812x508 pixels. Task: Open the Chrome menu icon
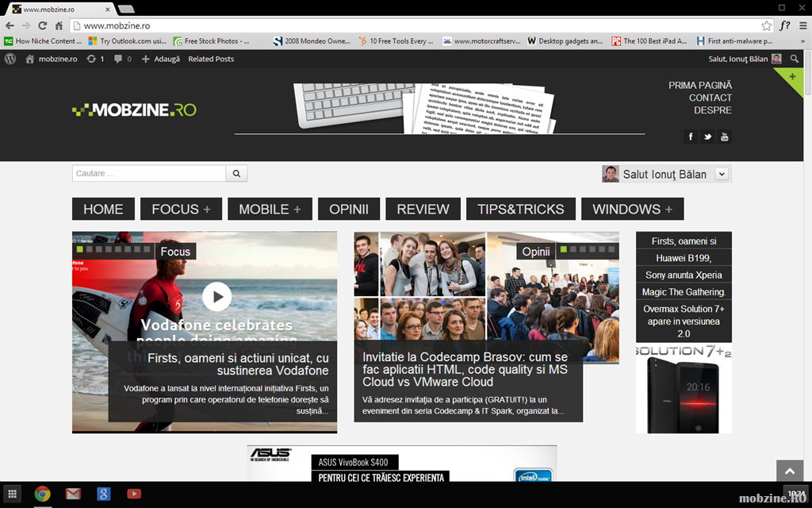click(802, 25)
